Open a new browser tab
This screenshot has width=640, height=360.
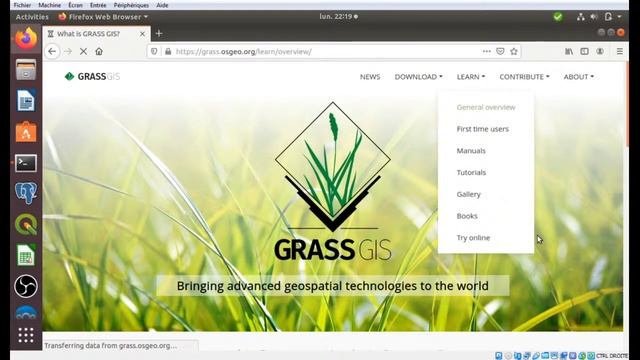tap(159, 33)
